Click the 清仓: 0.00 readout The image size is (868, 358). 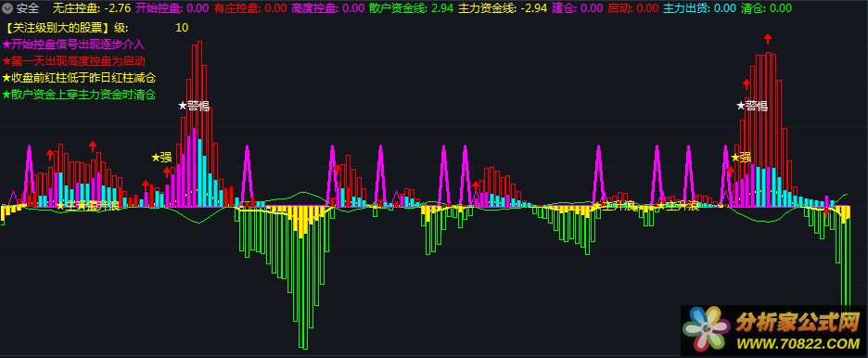[766, 8]
